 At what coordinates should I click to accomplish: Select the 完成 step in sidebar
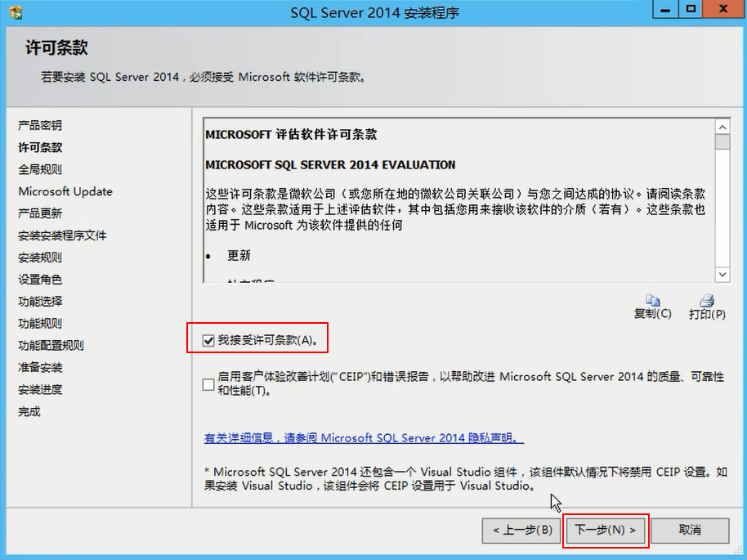pyautogui.click(x=29, y=411)
